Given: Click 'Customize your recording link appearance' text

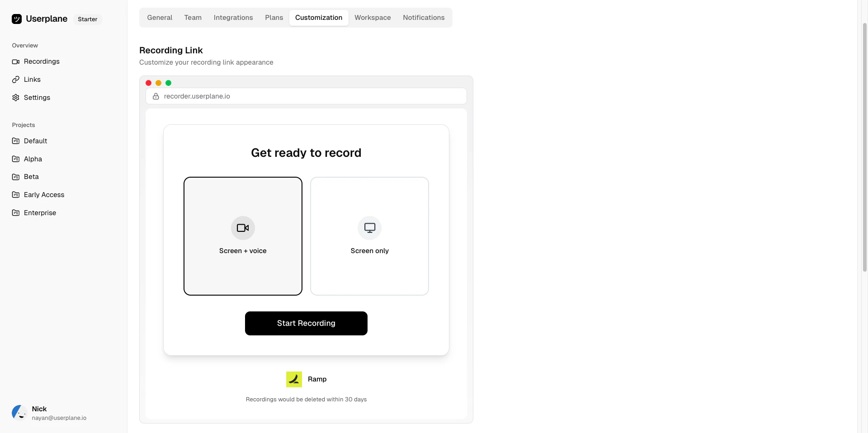Looking at the screenshot, I should pyautogui.click(x=206, y=62).
